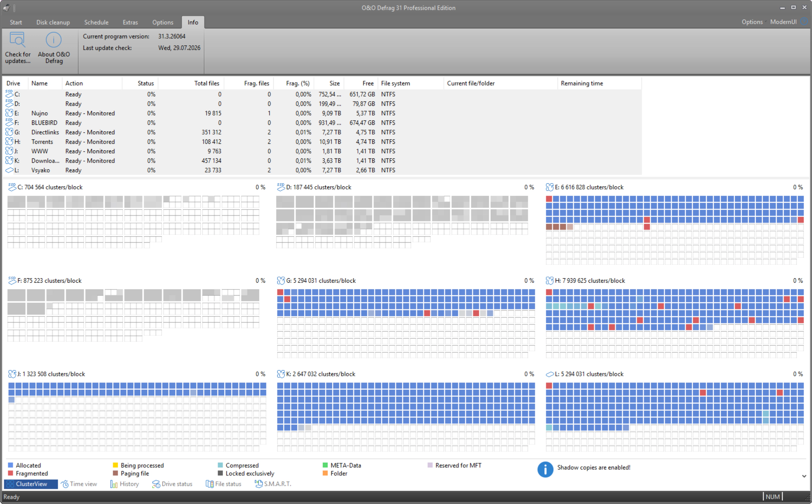Screen dimensions: 812x504
Task: Sort the list by Drive column
Action: pos(15,83)
